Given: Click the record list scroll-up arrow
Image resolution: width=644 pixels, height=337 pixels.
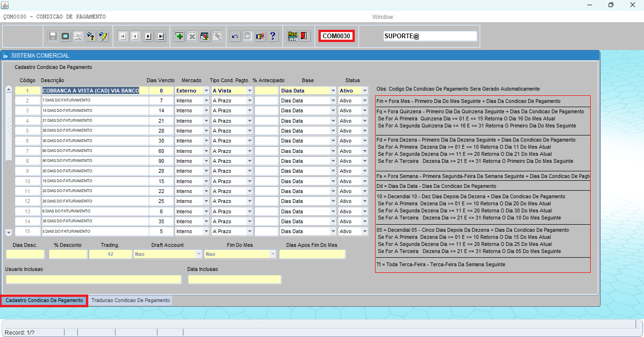Looking at the screenshot, I should (8, 90).
